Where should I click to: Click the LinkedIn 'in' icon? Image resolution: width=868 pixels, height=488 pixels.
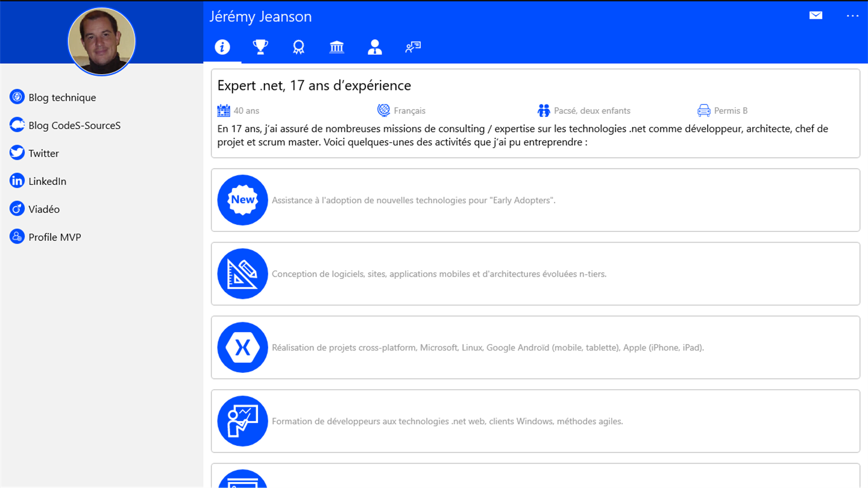click(x=17, y=180)
